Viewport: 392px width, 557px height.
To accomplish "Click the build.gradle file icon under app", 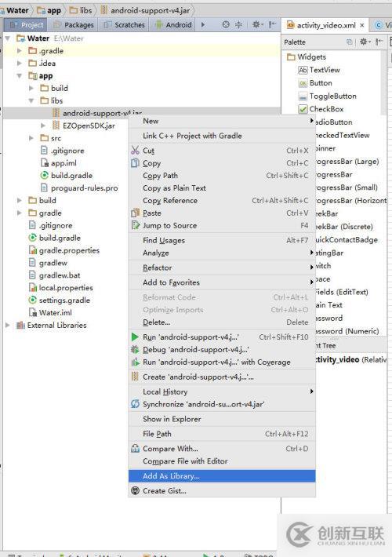I will point(44,175).
